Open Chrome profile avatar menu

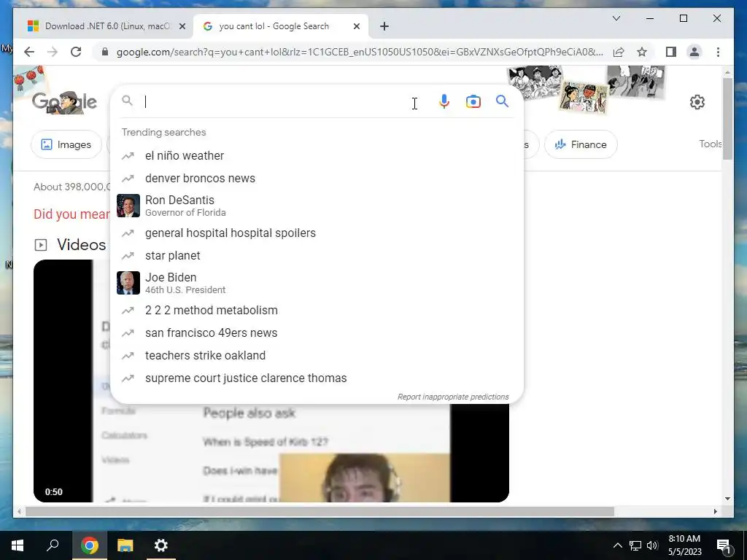pos(694,52)
